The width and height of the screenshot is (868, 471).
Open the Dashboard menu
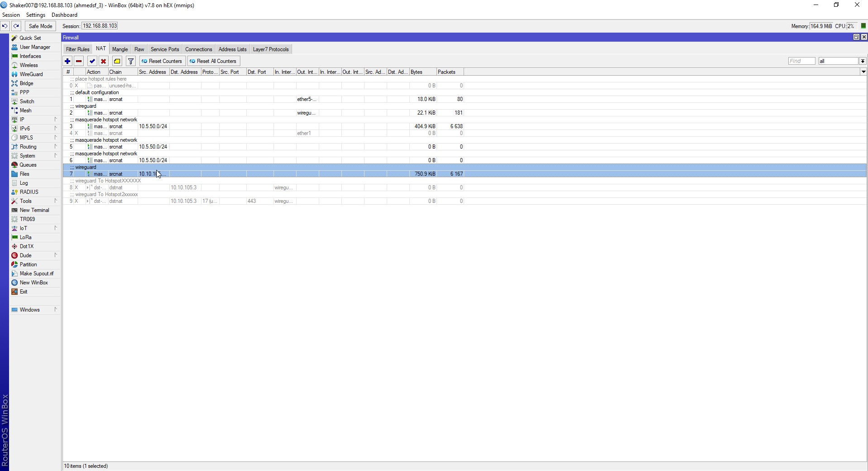[x=64, y=15]
